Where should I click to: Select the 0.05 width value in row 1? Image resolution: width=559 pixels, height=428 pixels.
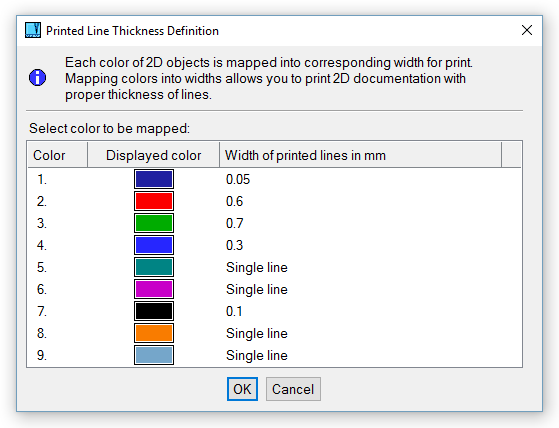click(x=238, y=179)
